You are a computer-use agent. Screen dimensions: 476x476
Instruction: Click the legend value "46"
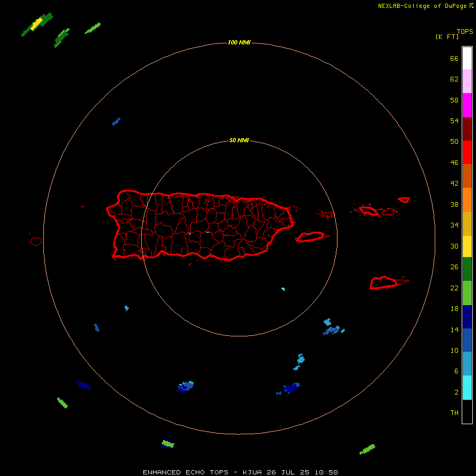[454, 163]
